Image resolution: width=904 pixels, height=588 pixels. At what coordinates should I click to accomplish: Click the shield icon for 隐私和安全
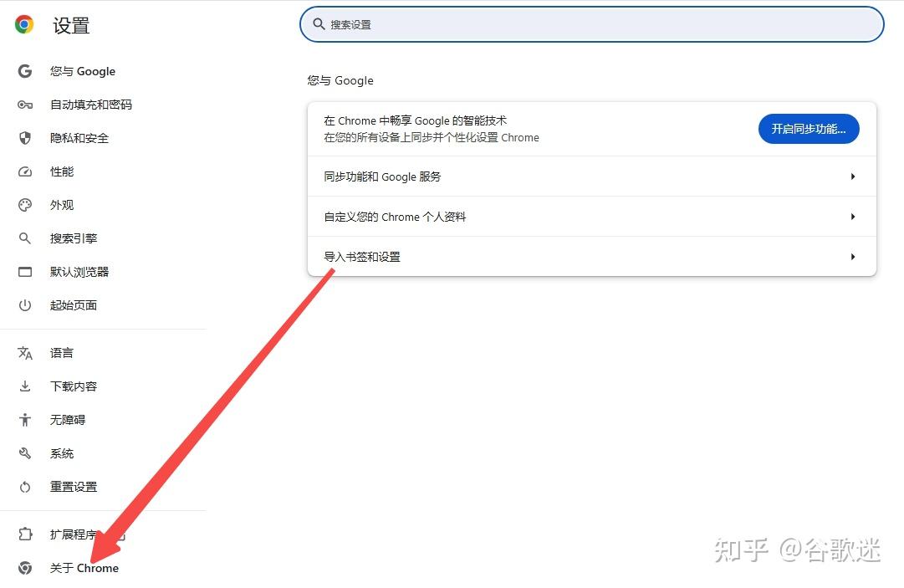[x=25, y=138]
